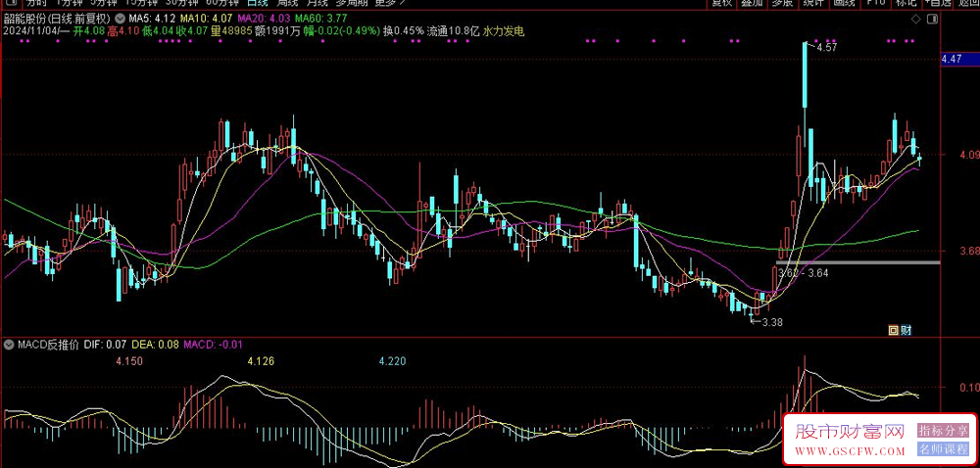Click the MACD: -0.01 value
The height and width of the screenshot is (468, 980).
[x=213, y=344]
